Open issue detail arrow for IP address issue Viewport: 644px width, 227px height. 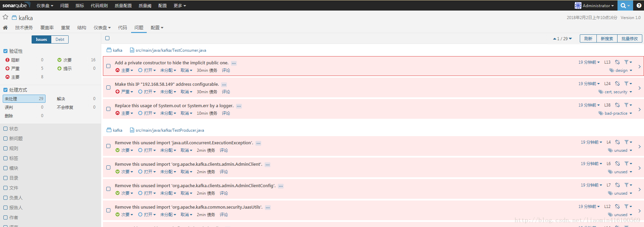639,88
